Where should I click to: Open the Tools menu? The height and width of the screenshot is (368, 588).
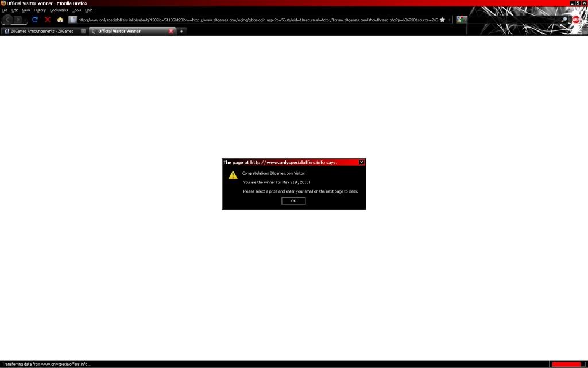click(x=76, y=10)
